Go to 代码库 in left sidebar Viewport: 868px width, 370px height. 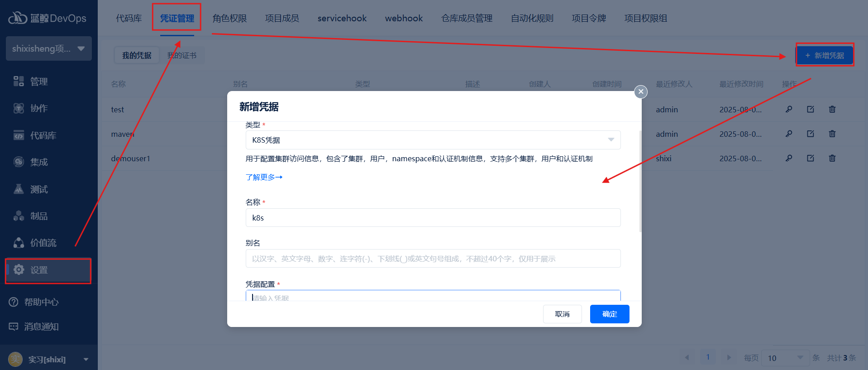(43, 135)
